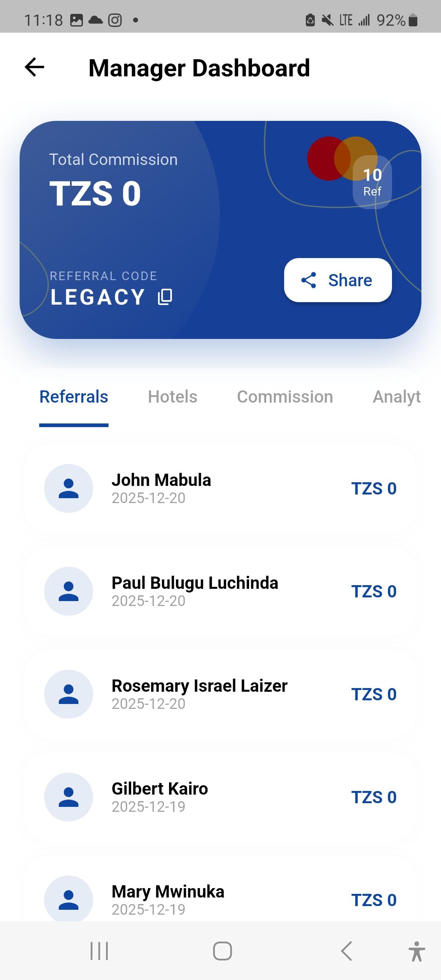
Task: Tap the Total Commission TZS 0 amount
Action: [x=95, y=194]
